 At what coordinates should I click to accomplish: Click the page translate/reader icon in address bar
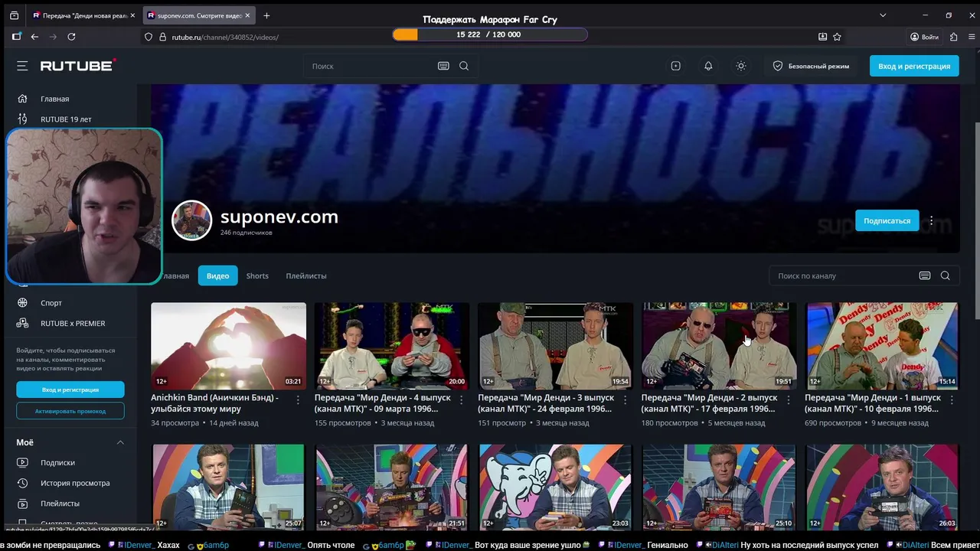[822, 37]
